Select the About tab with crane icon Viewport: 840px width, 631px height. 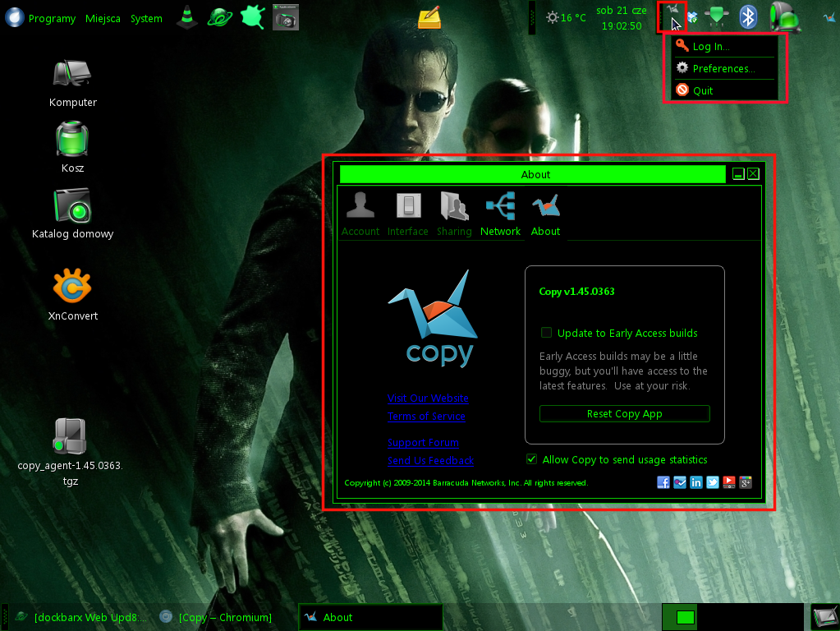click(545, 214)
